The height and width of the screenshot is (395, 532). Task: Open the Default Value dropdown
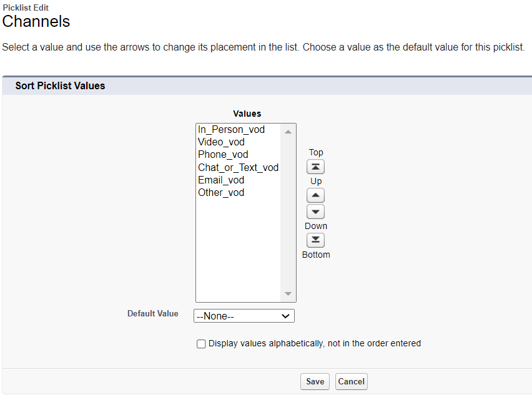[244, 316]
